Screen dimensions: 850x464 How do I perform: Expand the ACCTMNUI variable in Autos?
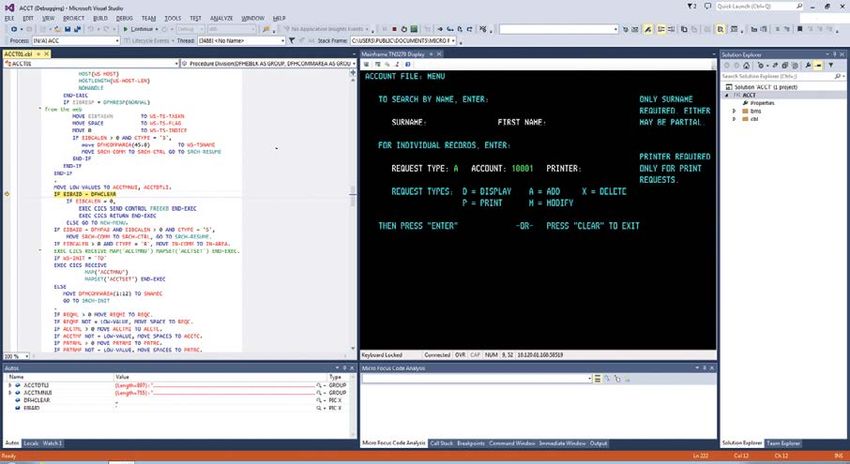coord(9,392)
